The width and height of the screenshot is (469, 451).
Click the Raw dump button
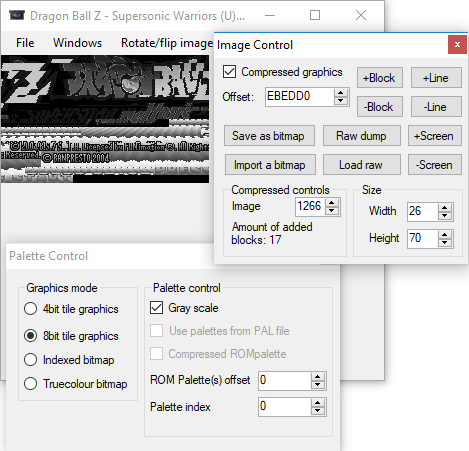(362, 136)
